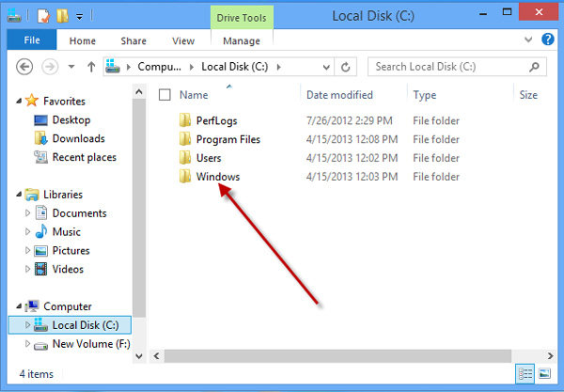This screenshot has width=564, height=392.
Task: Click the New folder icon in quick access toolbar
Action: [62, 16]
